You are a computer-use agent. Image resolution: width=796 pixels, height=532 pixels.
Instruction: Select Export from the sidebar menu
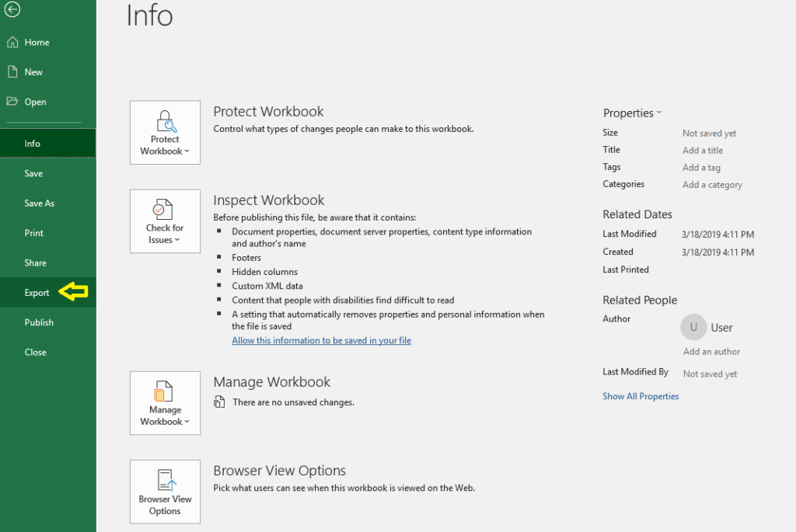tap(37, 292)
